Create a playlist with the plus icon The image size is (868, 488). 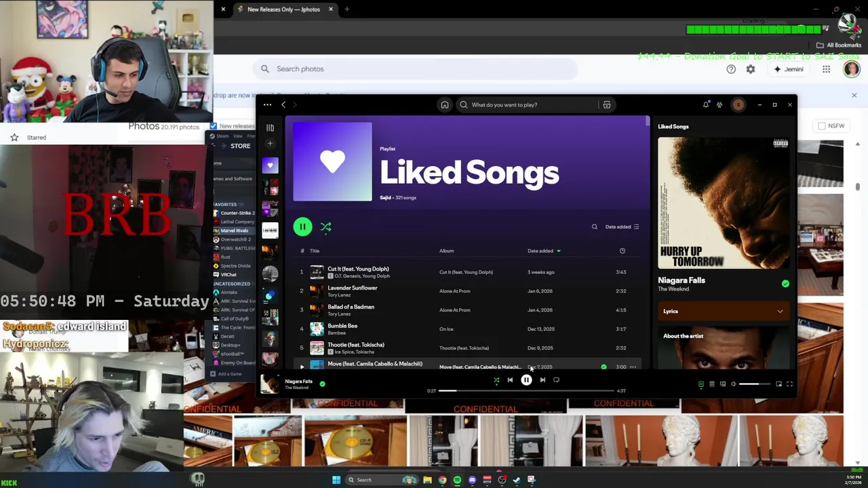click(270, 144)
